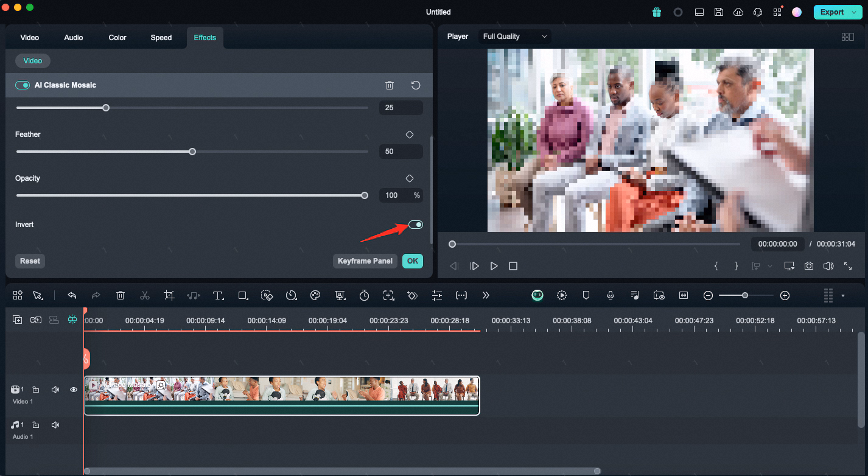Screen dimensions: 868x476
Task: Open the player volume speaker icon
Action: click(x=828, y=266)
